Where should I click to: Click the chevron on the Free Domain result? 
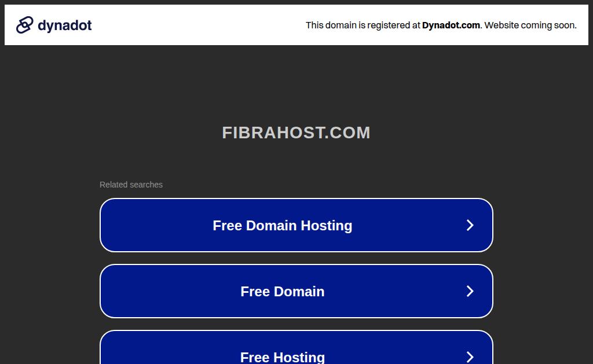[470, 292]
